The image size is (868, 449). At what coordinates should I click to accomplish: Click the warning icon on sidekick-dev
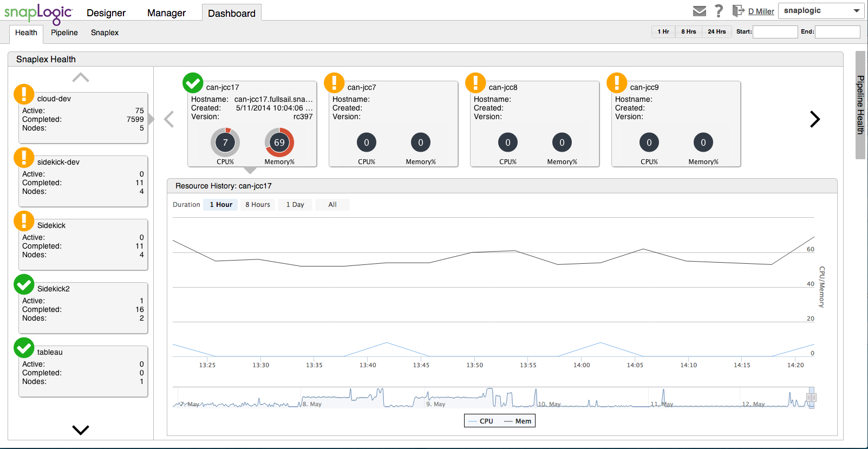[x=24, y=158]
